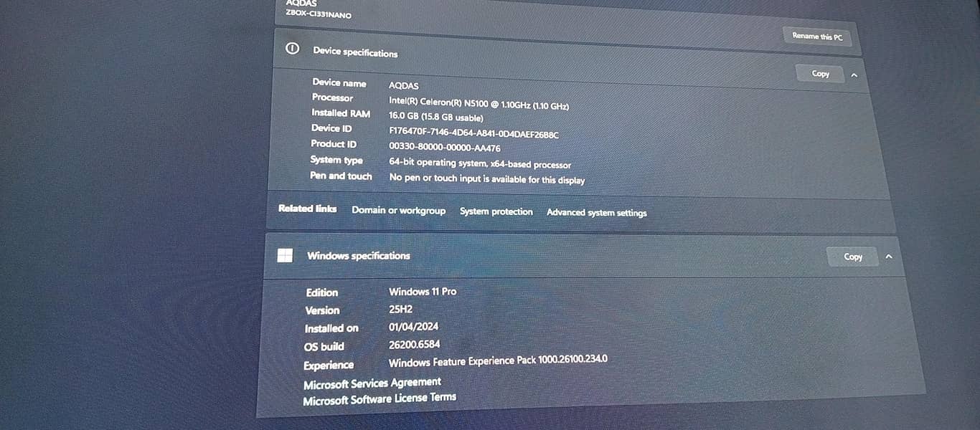Select the OS build value 26200.6584
980x430 pixels.
click(414, 345)
